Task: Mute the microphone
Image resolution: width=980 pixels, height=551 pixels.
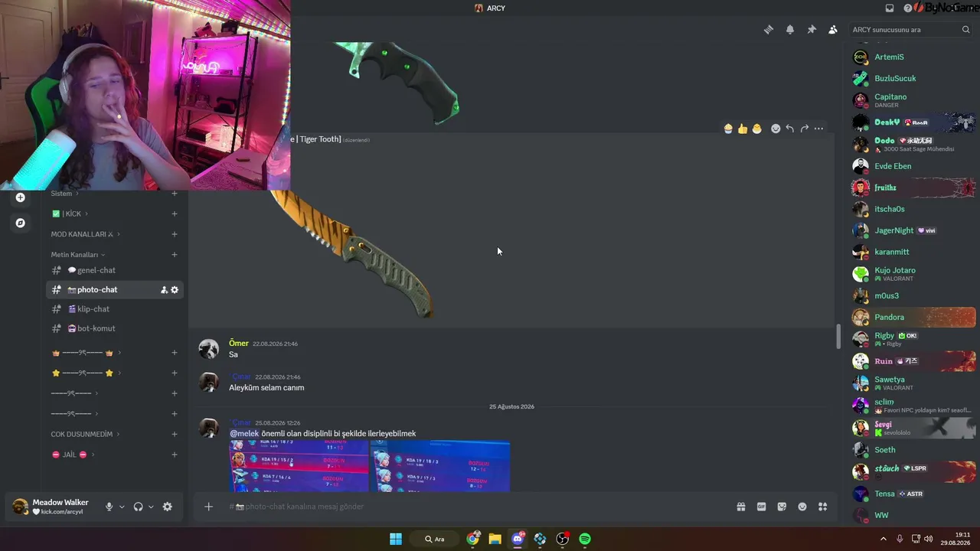Action: [x=109, y=507]
